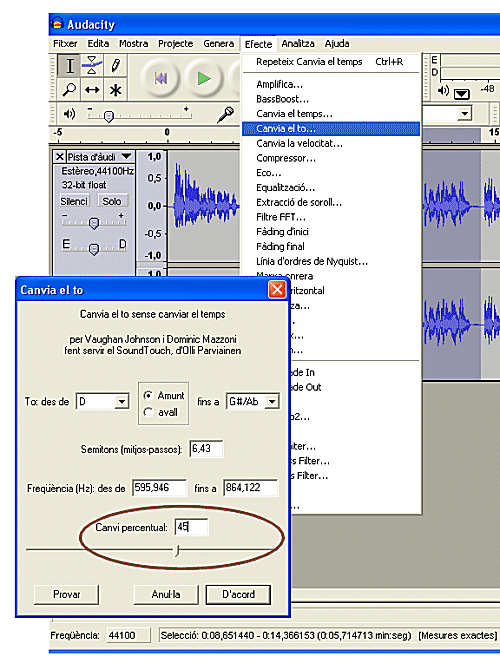Open the dropdown arrow beside microphone toolbar
Viewport: 500px width, 663px height.
(464, 113)
